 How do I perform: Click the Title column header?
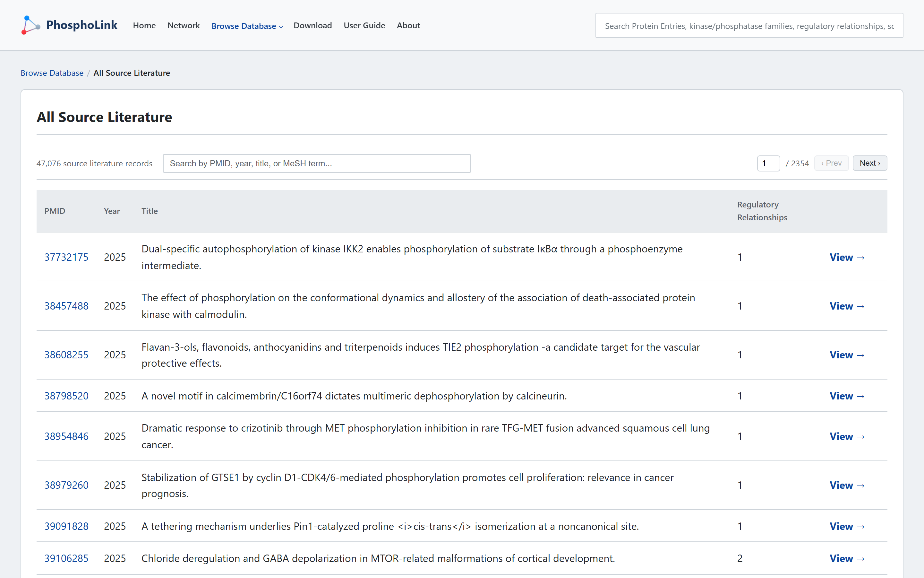tap(149, 211)
